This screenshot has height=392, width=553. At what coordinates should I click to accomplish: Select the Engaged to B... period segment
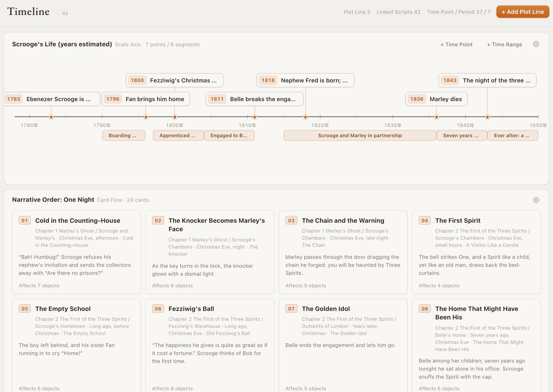point(229,135)
